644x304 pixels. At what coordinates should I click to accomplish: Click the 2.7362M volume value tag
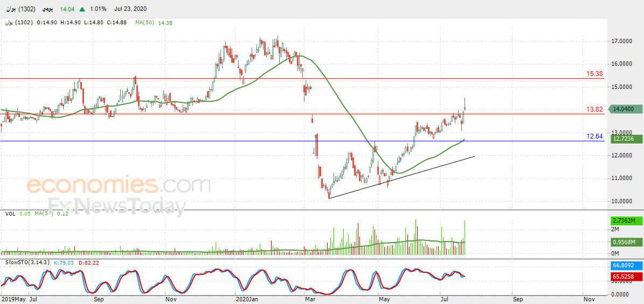click(624, 221)
